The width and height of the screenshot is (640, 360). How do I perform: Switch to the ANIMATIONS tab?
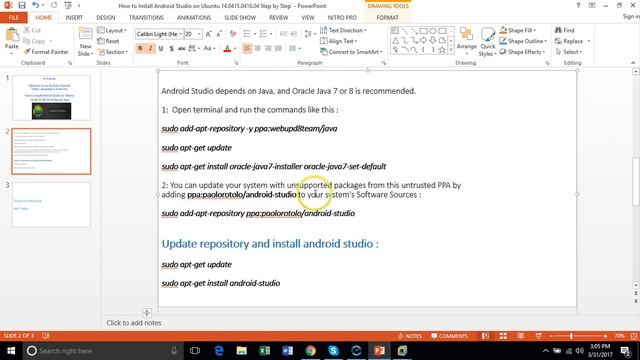(194, 18)
